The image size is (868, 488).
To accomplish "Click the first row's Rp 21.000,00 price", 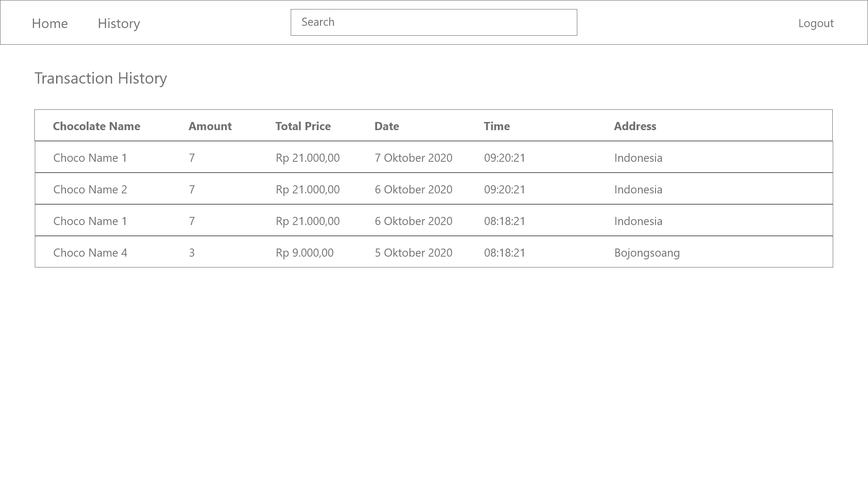I will [307, 158].
